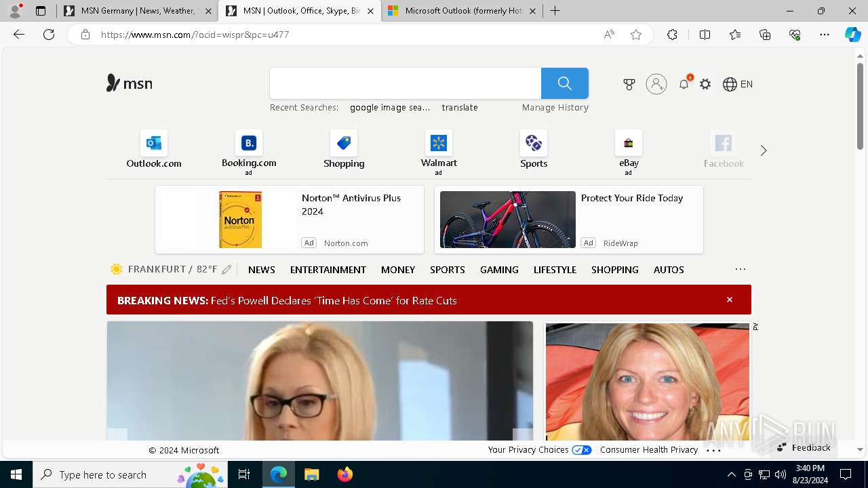The image size is (868, 488).
Task: Toggle Your Privacy Choices switch
Action: point(582,450)
